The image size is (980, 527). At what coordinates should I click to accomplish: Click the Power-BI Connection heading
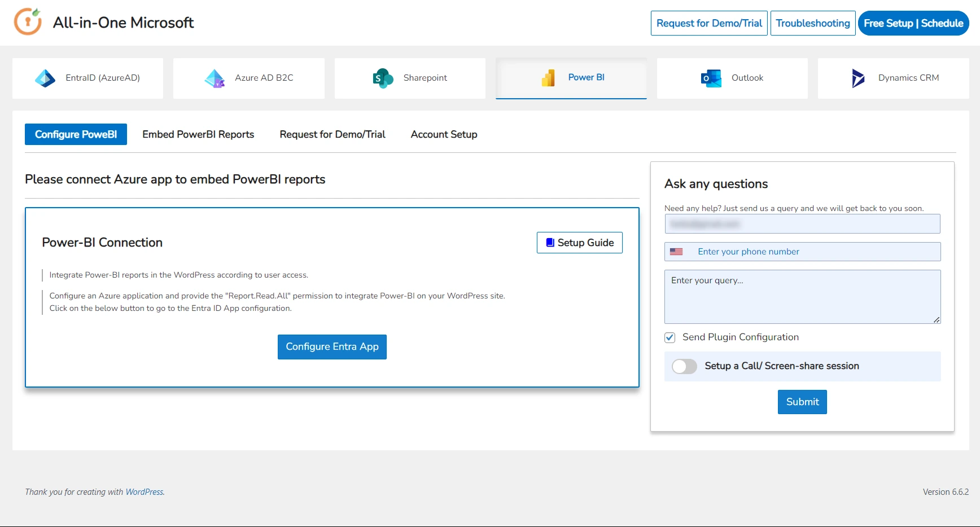coord(102,243)
